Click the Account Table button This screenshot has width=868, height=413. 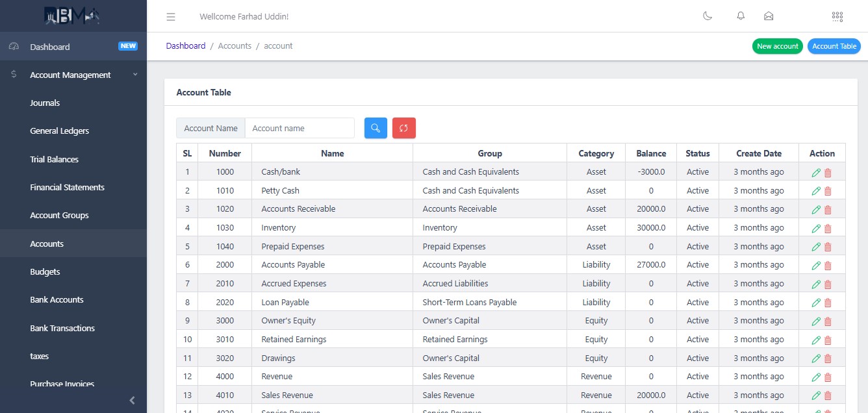click(x=834, y=46)
